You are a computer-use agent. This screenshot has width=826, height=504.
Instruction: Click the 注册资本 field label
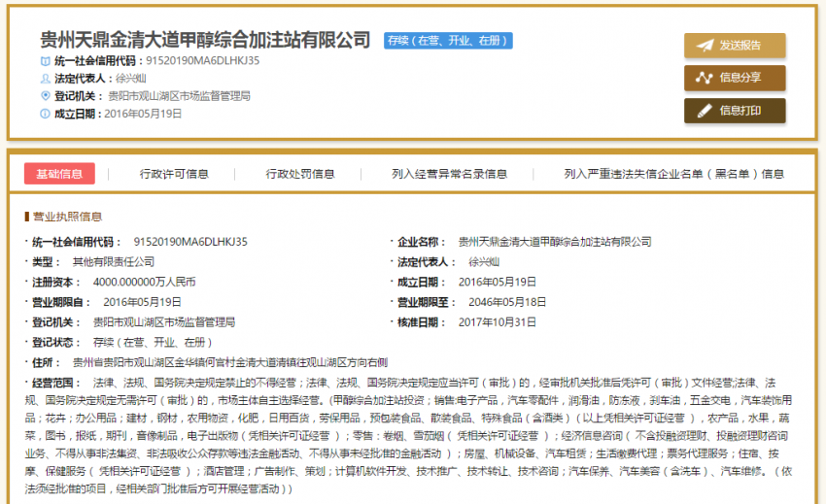click(55, 283)
